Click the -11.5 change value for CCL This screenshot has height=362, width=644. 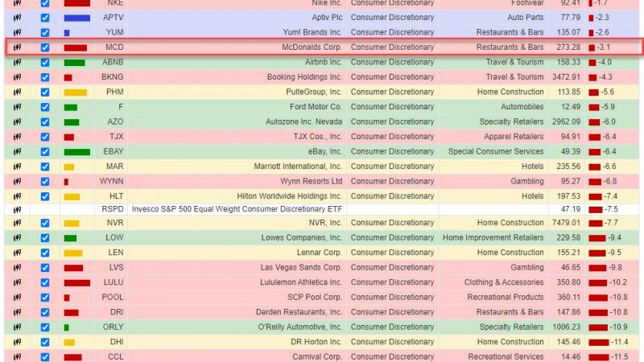point(619,357)
